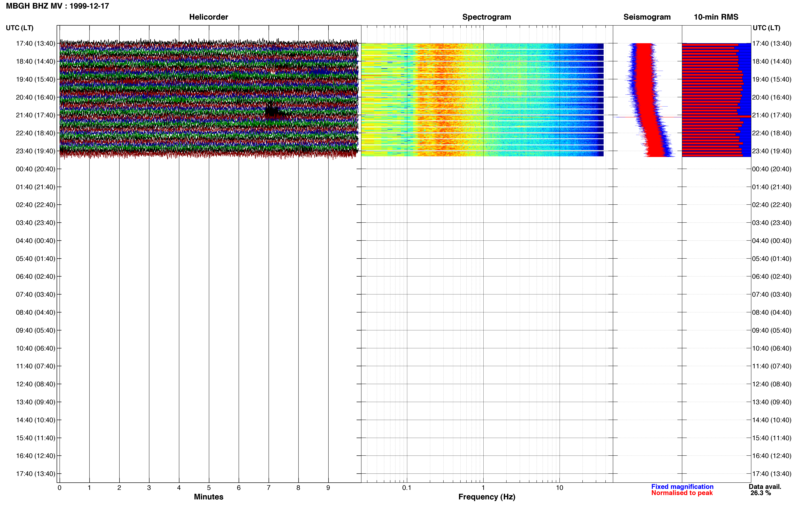
Task: Click the Minutes axis label
Action: [209, 497]
